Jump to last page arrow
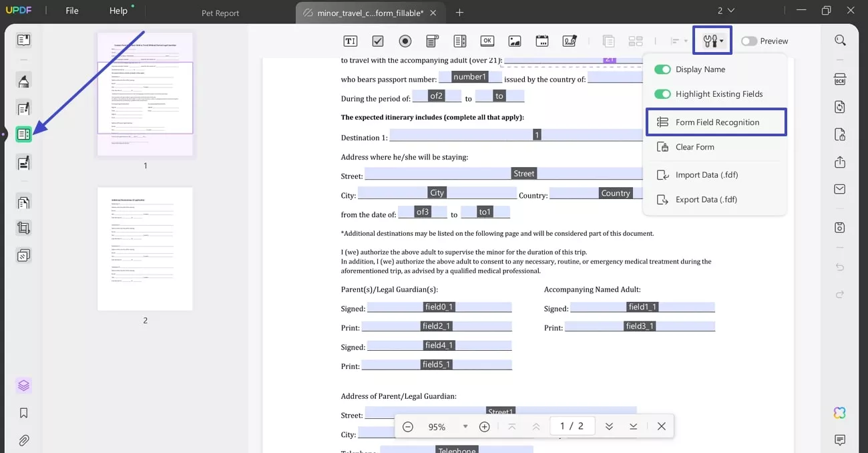Screen dimensions: 868x453 click(x=633, y=426)
